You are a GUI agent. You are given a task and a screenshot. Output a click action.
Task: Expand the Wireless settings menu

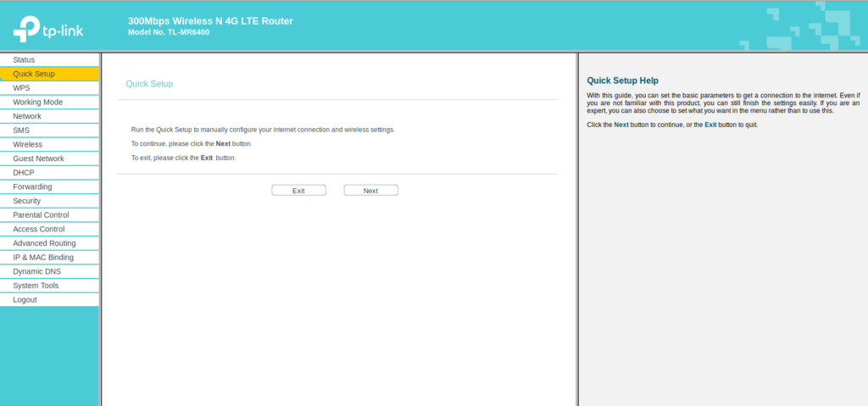27,144
